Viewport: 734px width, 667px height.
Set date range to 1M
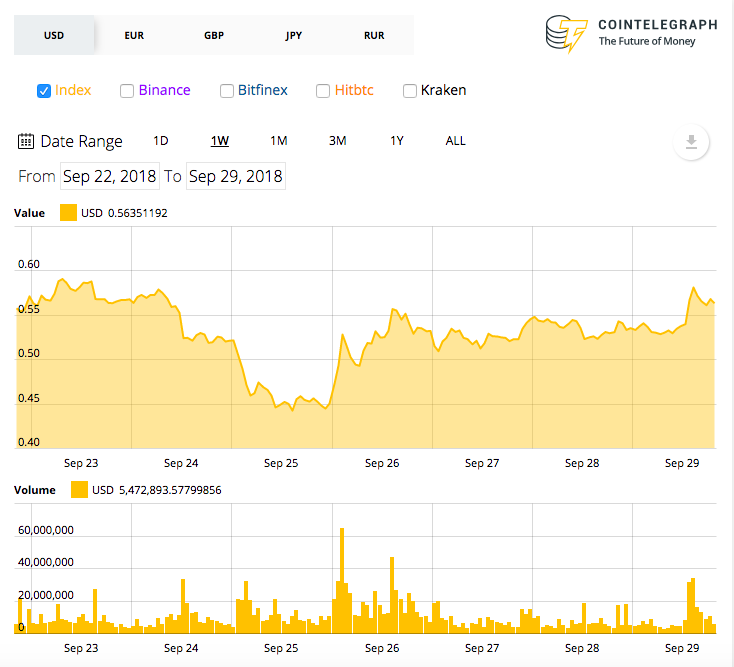point(279,141)
